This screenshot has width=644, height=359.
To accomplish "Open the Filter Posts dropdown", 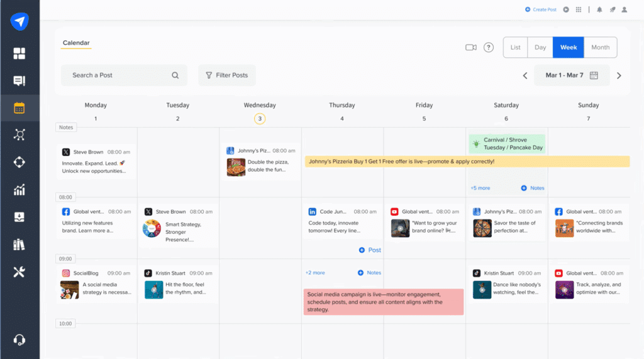I will point(227,75).
